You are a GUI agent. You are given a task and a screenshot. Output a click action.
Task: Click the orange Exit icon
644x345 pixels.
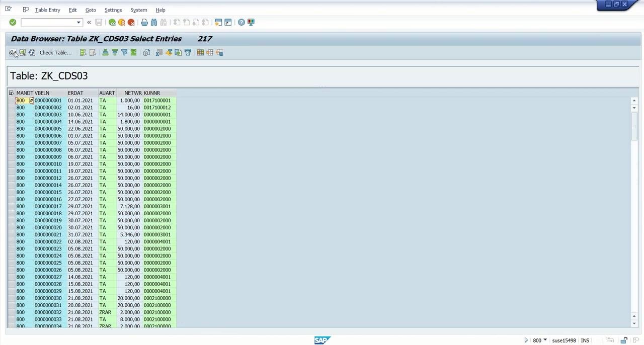coord(122,22)
